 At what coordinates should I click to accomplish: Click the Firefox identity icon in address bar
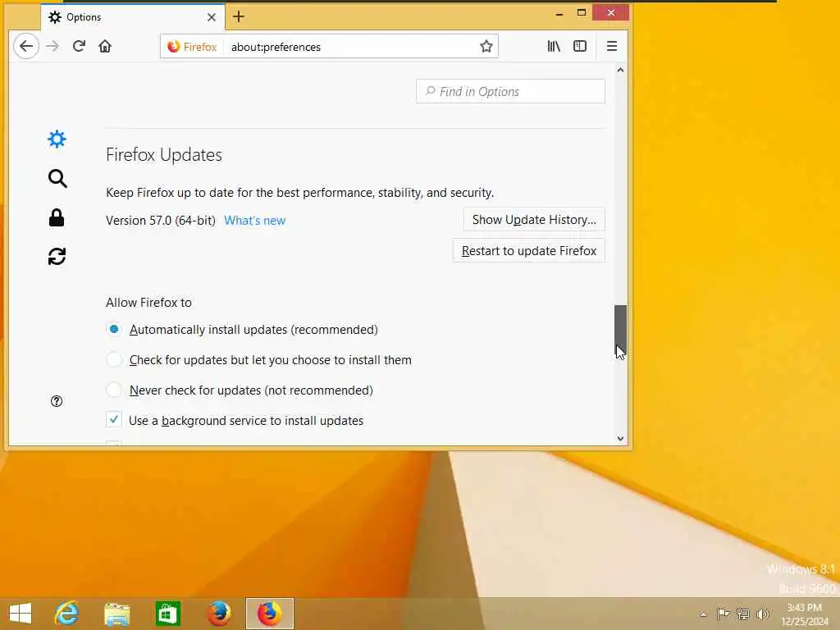[x=192, y=47]
